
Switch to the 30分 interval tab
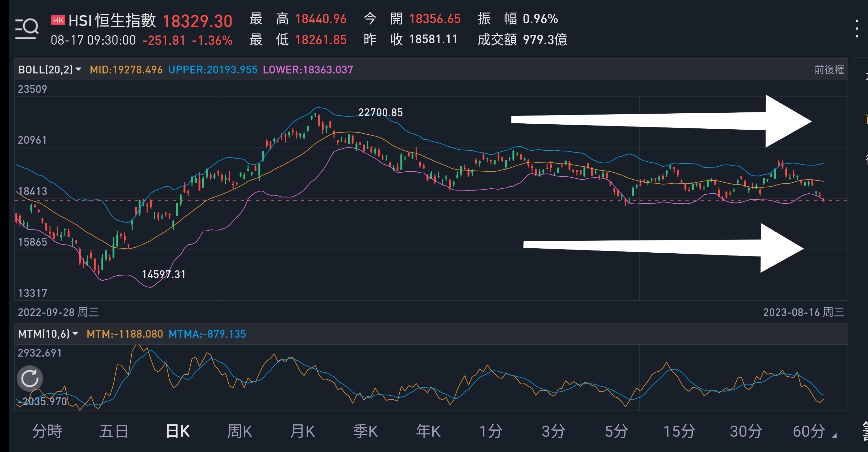tap(746, 431)
